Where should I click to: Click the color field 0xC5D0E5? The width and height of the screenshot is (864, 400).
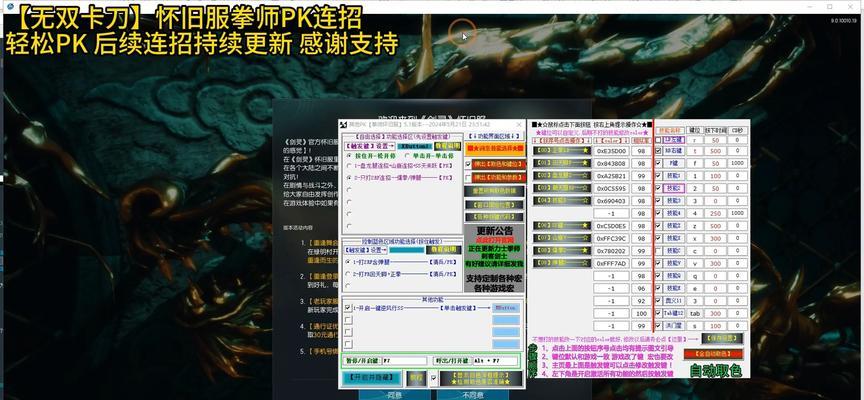(x=611, y=226)
